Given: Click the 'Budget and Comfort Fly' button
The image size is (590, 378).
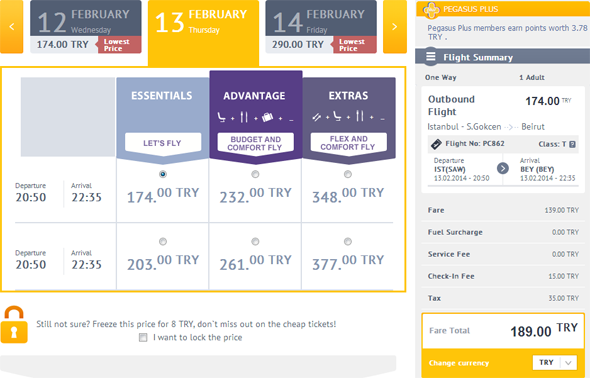Looking at the screenshot, I should click(255, 143).
